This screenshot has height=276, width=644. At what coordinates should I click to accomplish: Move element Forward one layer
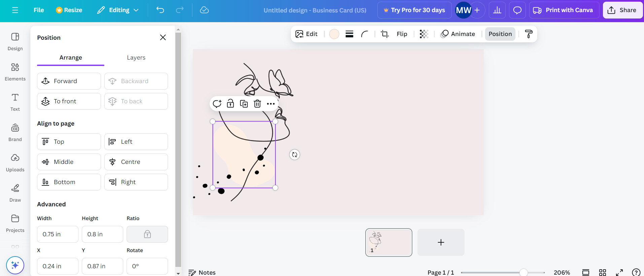click(69, 81)
